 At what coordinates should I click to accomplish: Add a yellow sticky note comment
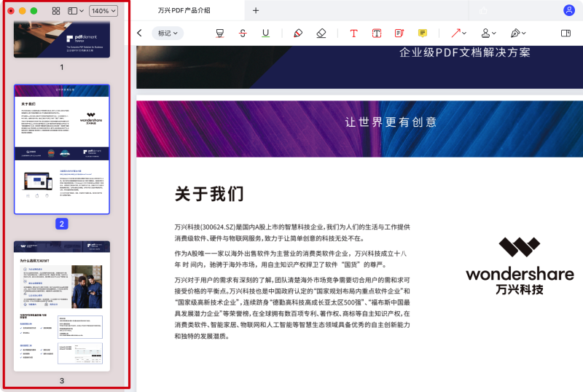(x=423, y=33)
